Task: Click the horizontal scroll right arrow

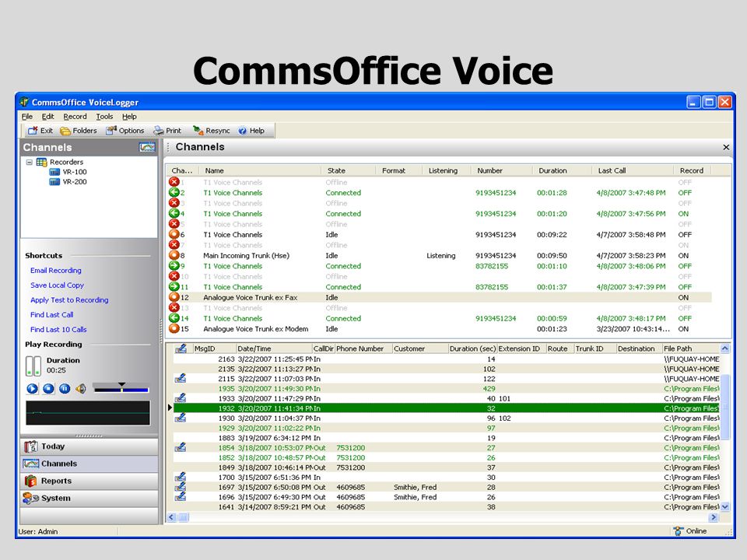Action: pyautogui.click(x=714, y=517)
